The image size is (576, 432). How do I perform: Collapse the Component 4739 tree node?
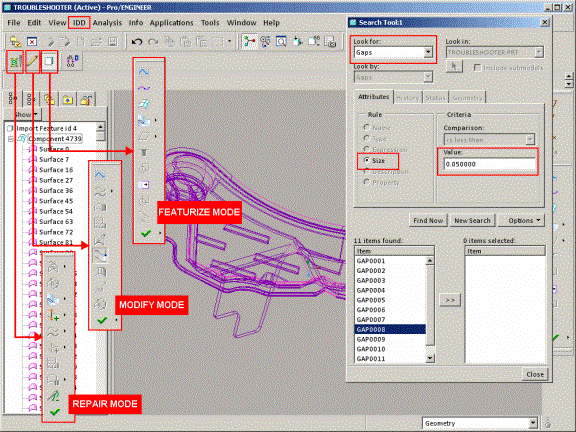[x=10, y=139]
